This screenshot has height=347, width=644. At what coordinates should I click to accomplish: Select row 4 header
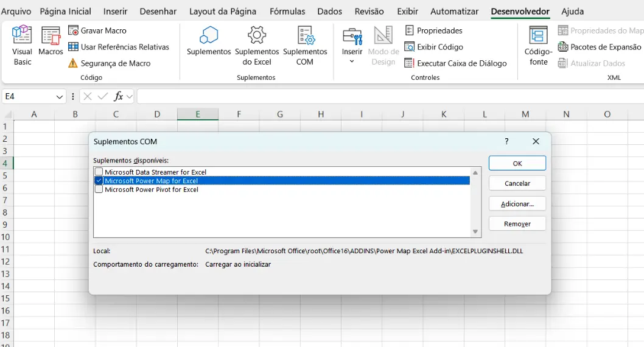click(6, 163)
